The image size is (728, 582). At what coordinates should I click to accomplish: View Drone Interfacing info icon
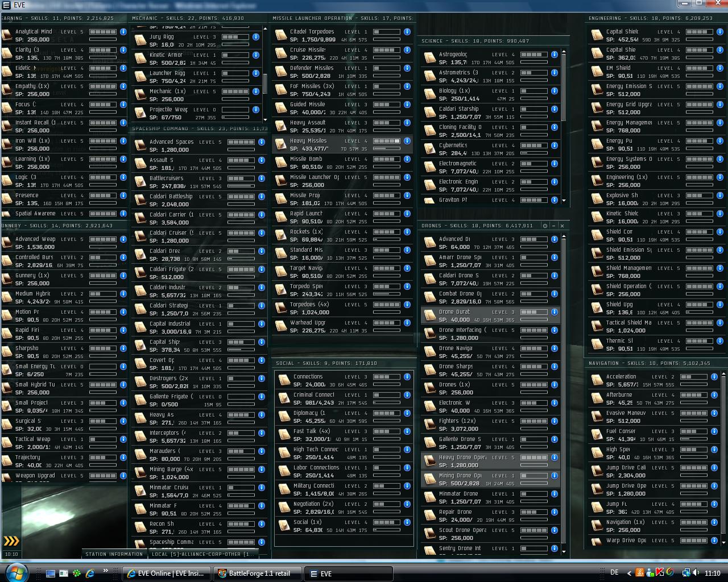click(x=555, y=330)
